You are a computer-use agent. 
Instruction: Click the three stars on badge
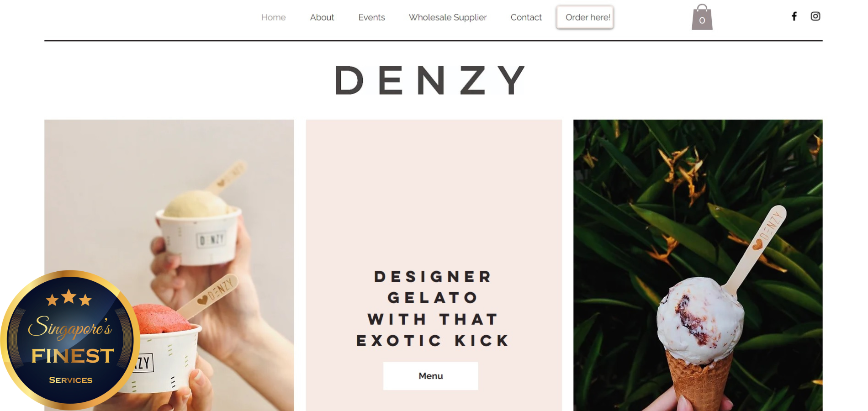[x=69, y=298]
